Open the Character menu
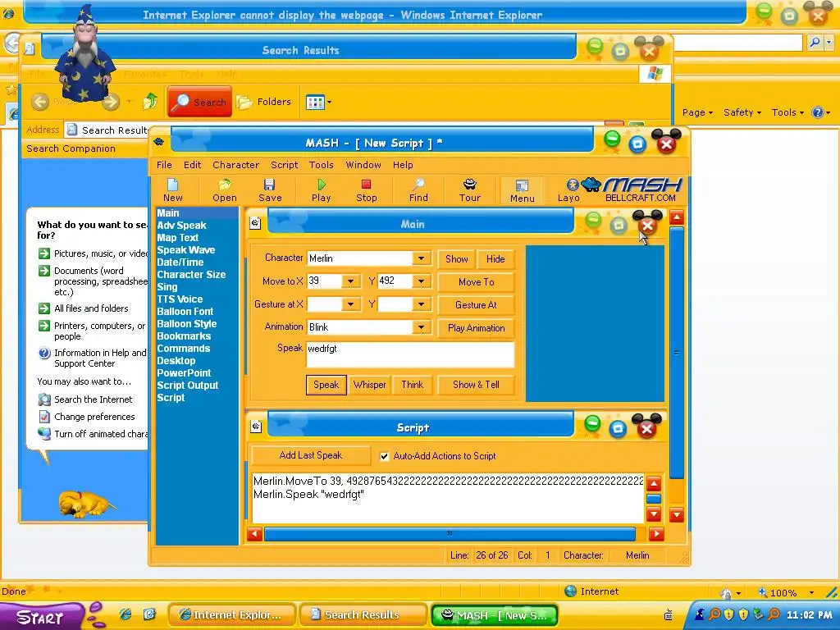840x630 pixels. (235, 165)
